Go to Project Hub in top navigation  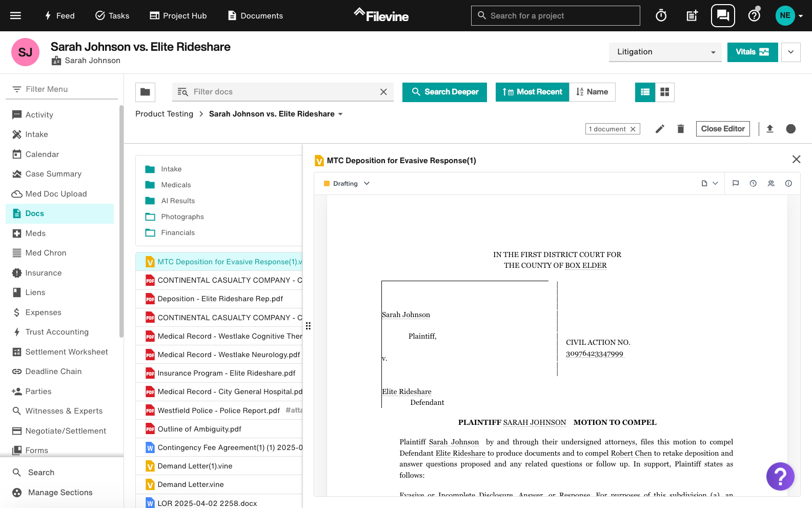[178, 16]
